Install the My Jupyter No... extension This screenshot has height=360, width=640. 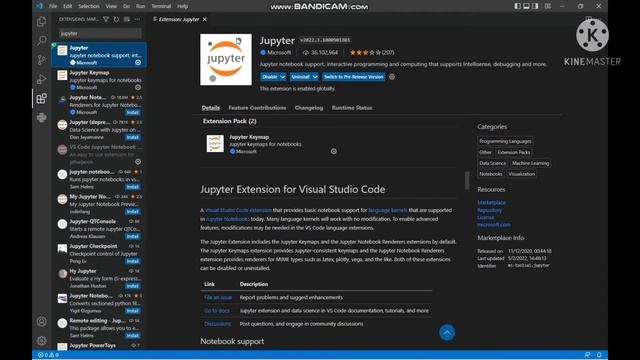[133, 212]
